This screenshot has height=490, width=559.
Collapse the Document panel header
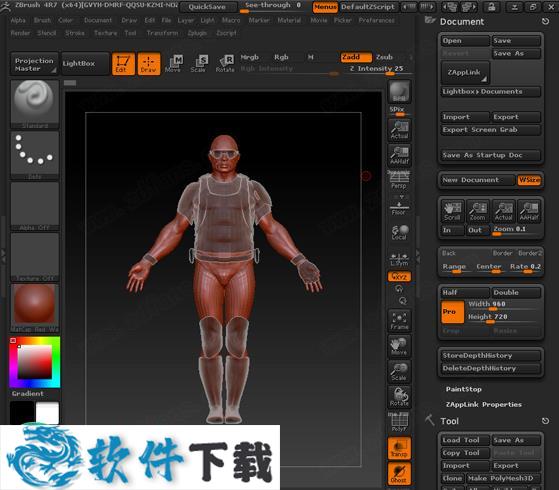pos(462,22)
